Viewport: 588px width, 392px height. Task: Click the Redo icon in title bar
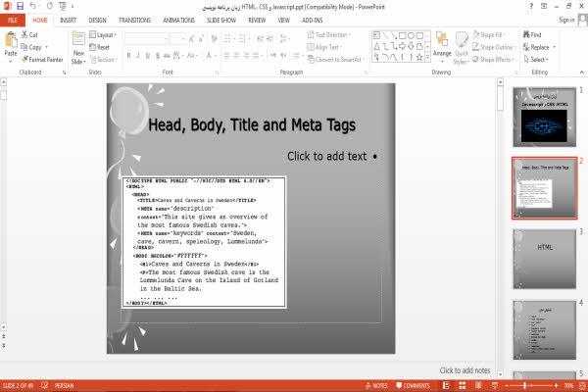pyautogui.click(x=50, y=6)
